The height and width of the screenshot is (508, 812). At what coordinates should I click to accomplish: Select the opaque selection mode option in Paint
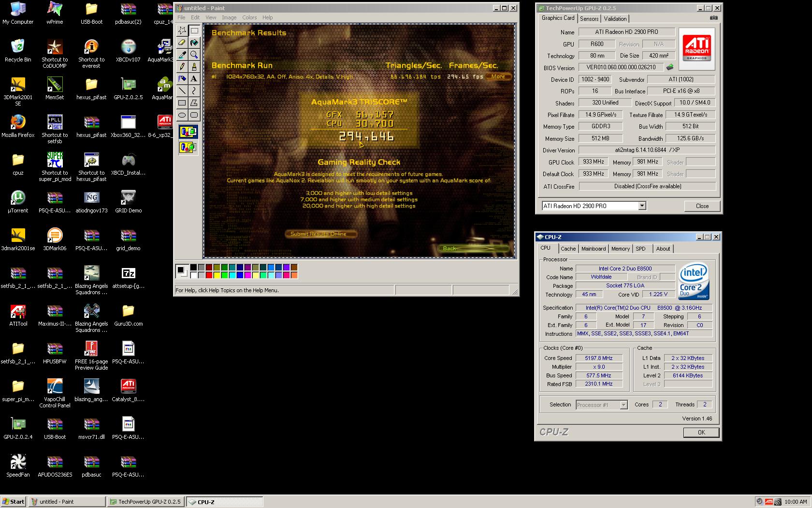click(x=188, y=132)
